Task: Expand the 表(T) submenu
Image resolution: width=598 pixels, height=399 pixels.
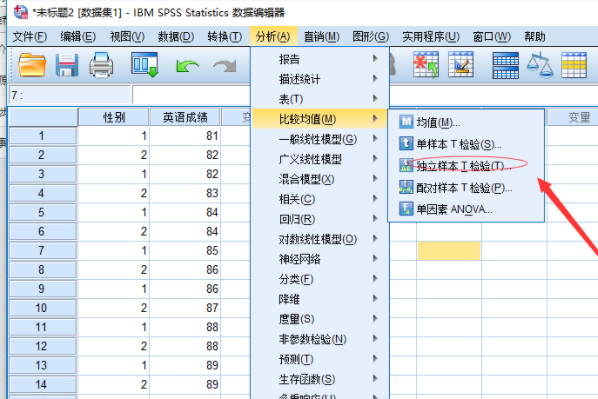Action: [320, 99]
